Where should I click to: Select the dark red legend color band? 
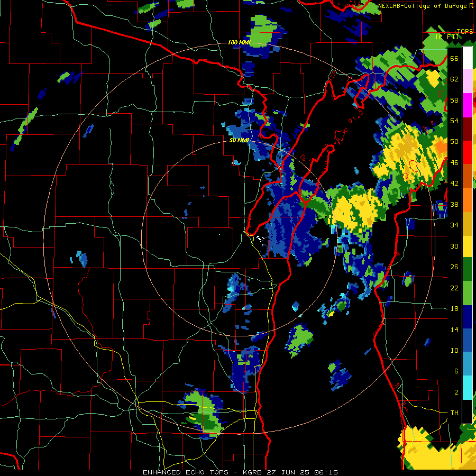[x=467, y=129]
